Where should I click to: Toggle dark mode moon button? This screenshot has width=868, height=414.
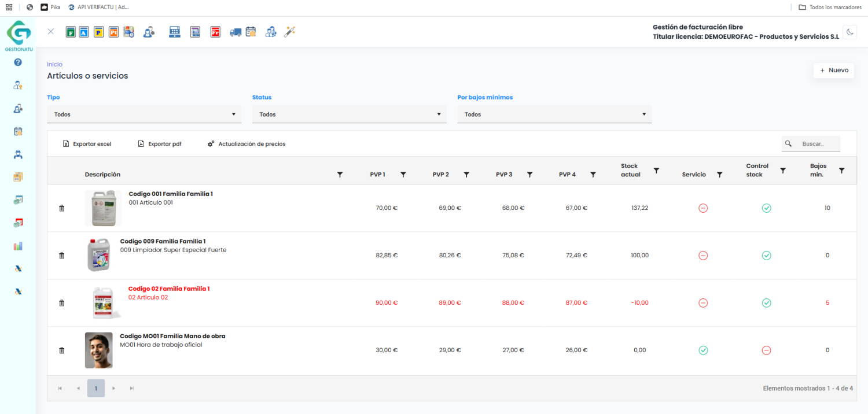point(849,32)
